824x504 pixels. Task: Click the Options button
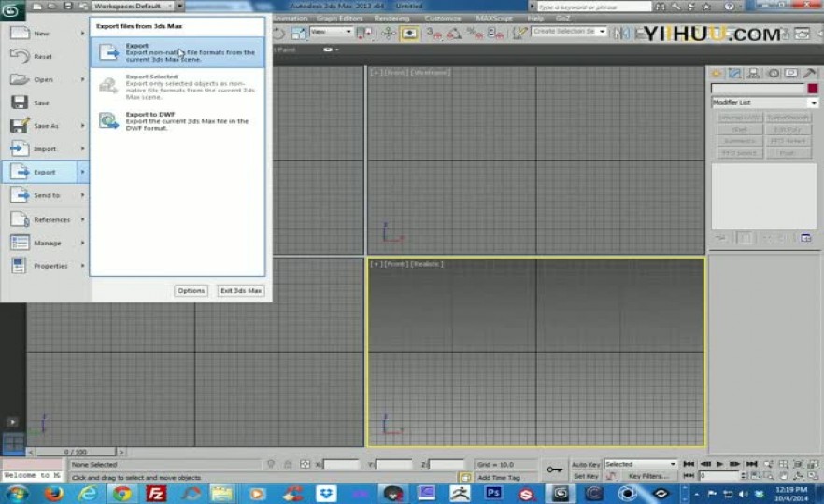(191, 291)
